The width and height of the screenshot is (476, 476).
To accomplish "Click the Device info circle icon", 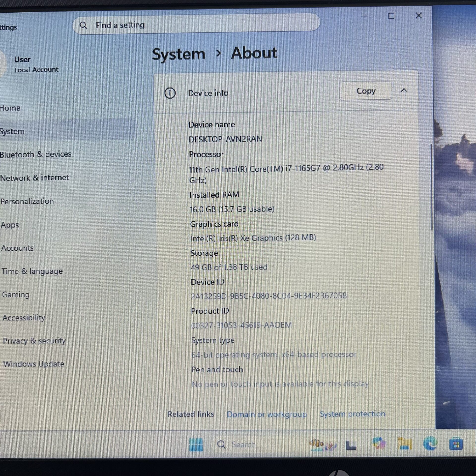I will pos(170,93).
